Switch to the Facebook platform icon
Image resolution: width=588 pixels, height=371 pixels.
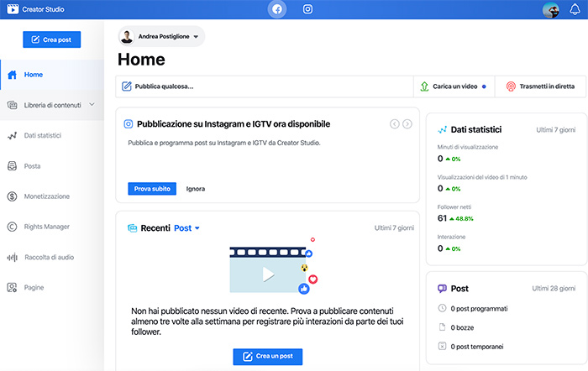[x=277, y=9]
